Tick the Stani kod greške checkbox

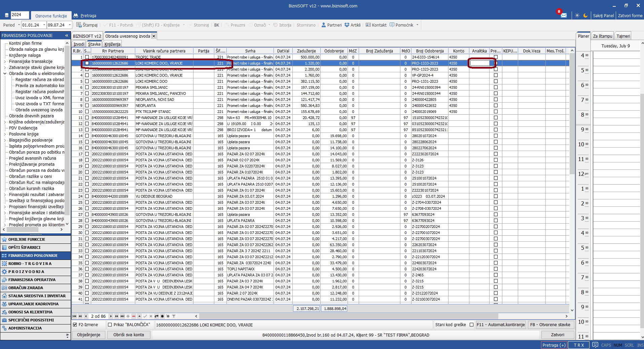pyautogui.click(x=471, y=324)
